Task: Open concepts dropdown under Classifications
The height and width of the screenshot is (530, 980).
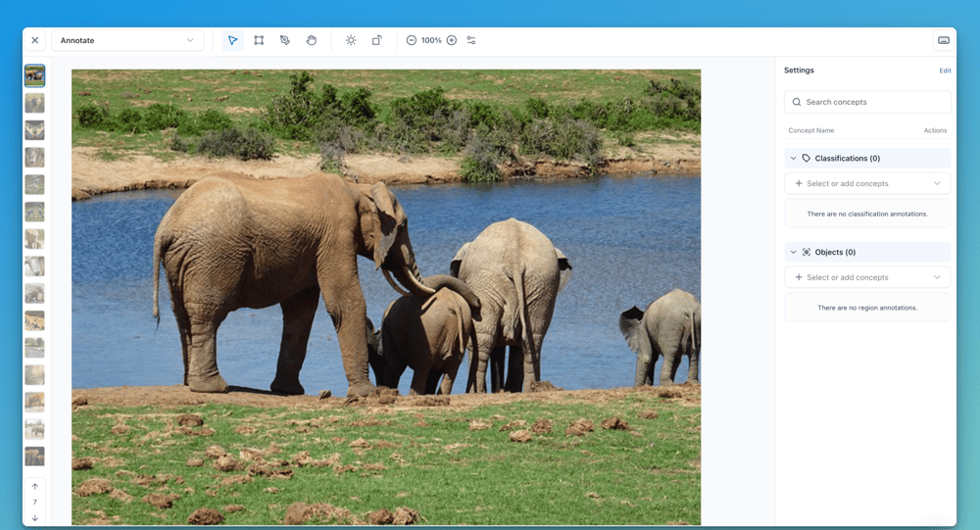Action: [867, 183]
